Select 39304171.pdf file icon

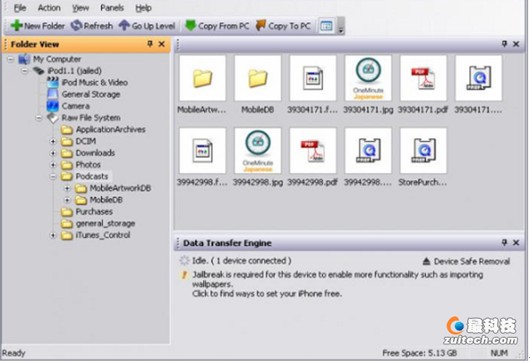tap(423, 78)
